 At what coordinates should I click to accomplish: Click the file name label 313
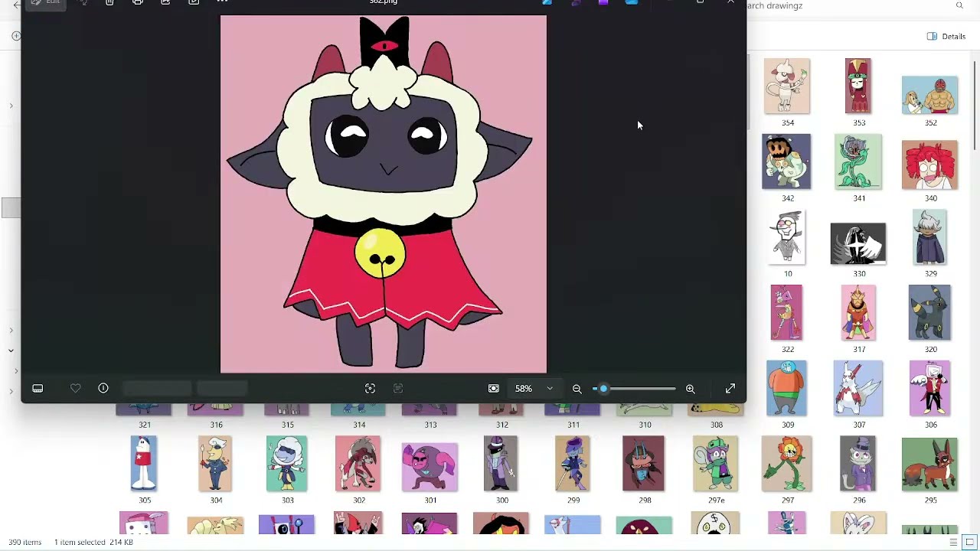click(x=430, y=425)
